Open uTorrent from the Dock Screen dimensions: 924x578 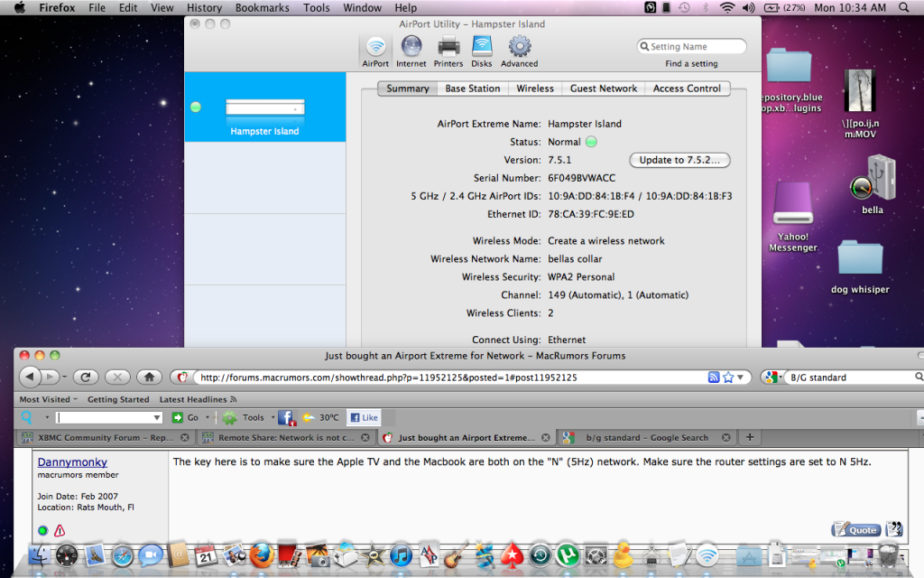point(568,555)
